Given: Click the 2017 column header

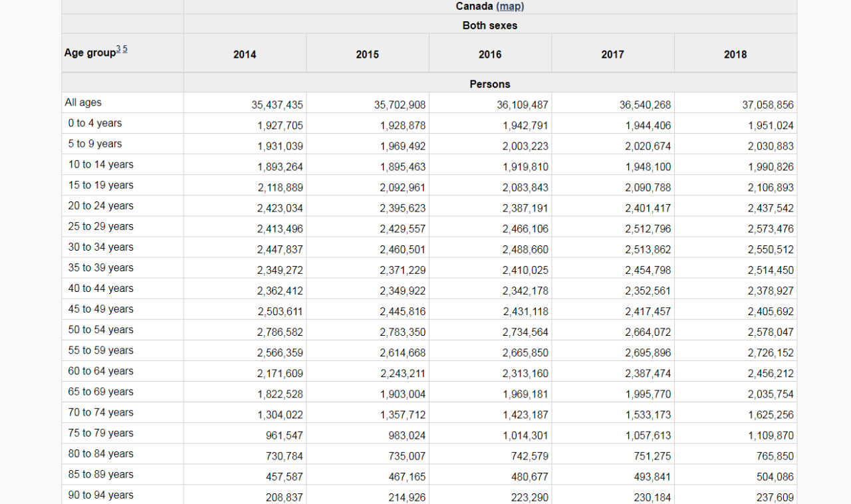Looking at the screenshot, I should click(x=612, y=55).
